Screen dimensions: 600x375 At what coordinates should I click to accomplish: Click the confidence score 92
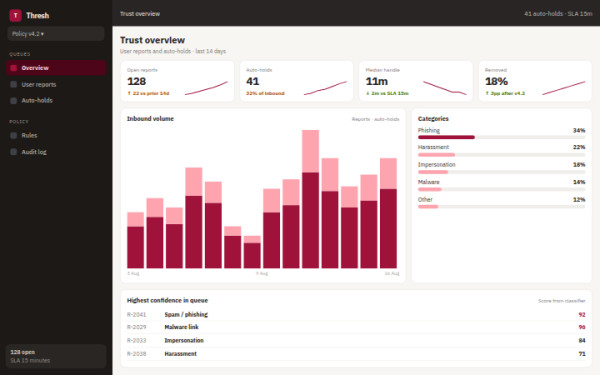click(x=582, y=315)
